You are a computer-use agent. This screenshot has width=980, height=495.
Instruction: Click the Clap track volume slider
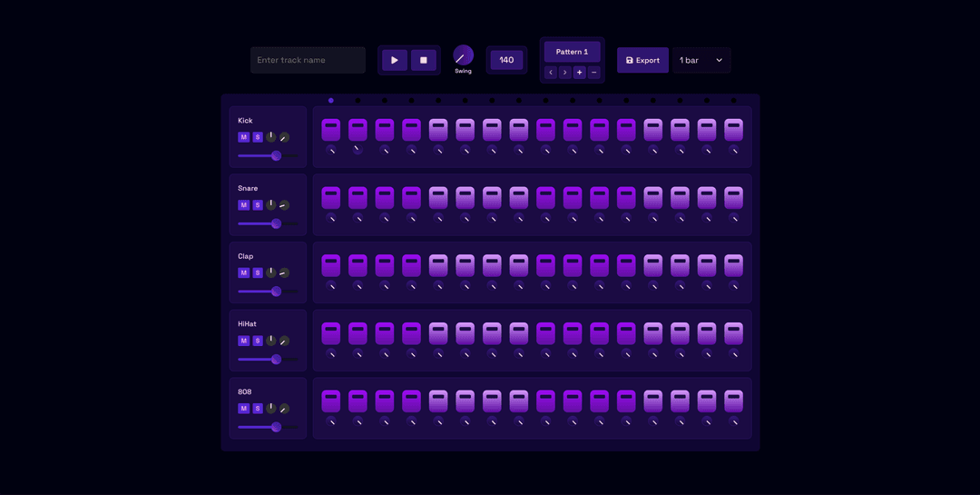tap(267, 292)
